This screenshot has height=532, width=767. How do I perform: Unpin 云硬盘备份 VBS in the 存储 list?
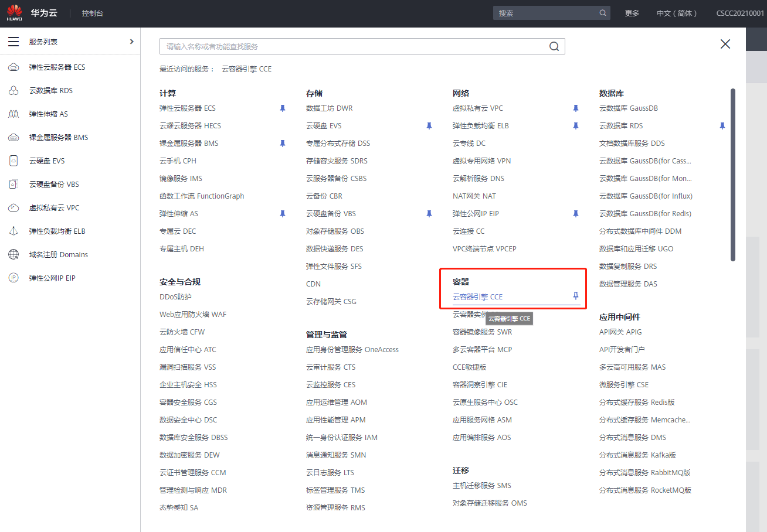[x=429, y=214]
